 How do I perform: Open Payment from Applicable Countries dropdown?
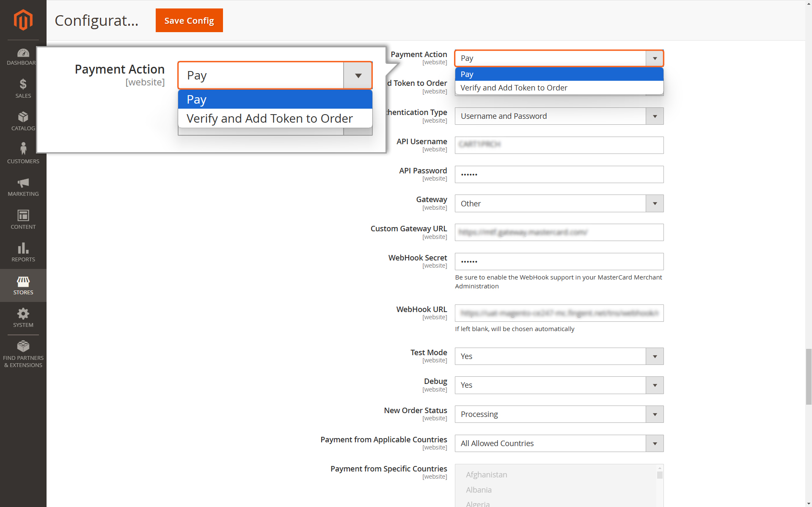[559, 444]
